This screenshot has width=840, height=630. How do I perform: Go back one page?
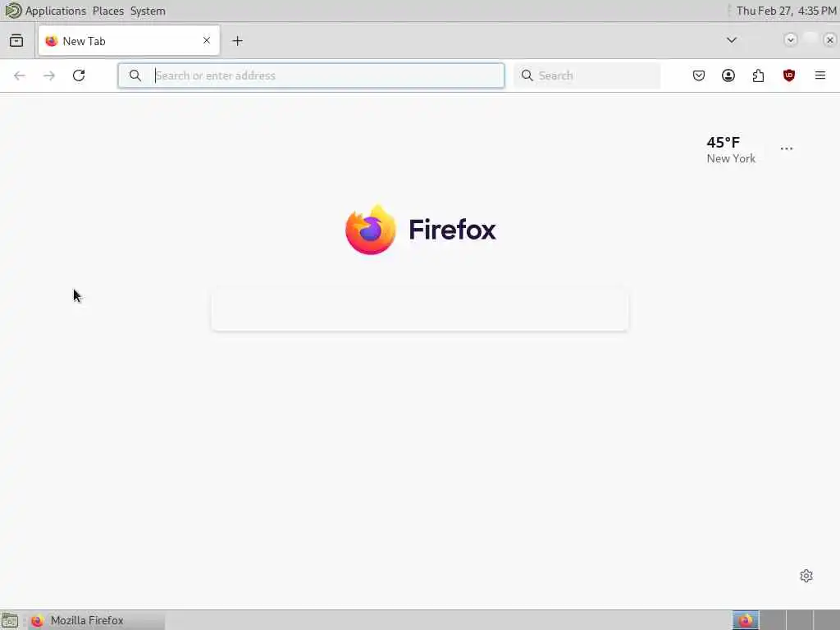click(20, 75)
